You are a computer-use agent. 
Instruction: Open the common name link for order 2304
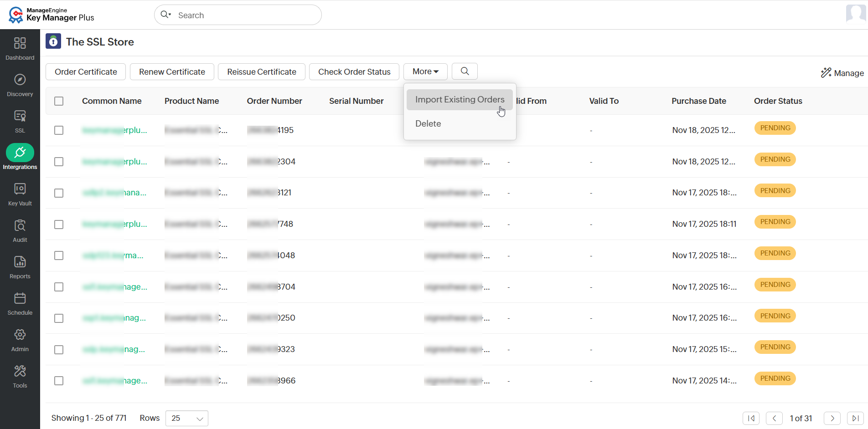tap(114, 162)
